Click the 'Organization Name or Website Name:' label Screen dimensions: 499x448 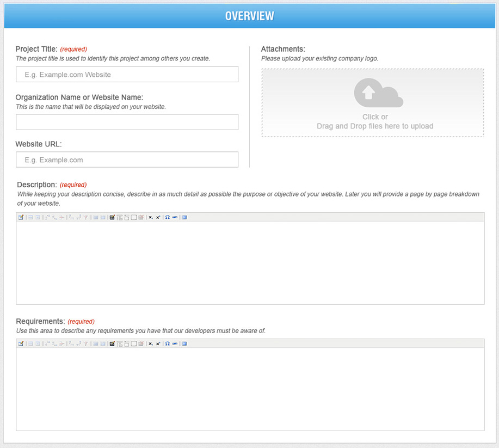pos(79,97)
